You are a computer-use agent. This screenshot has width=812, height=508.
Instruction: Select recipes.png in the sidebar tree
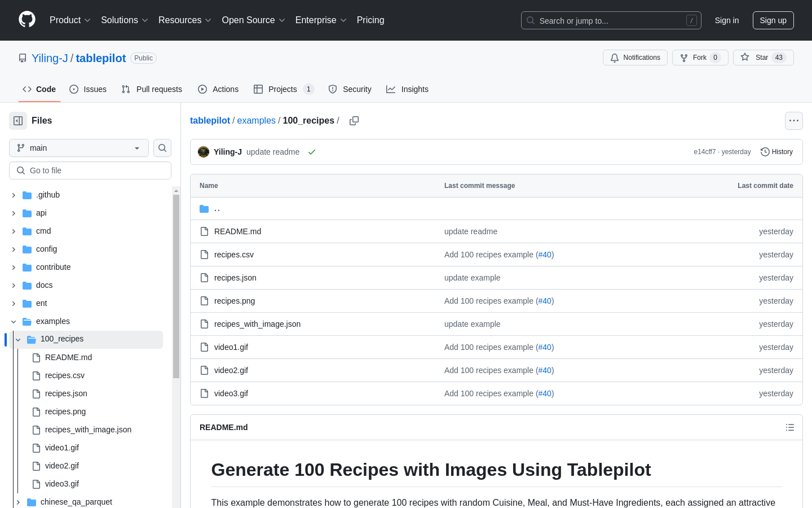pyautogui.click(x=65, y=411)
